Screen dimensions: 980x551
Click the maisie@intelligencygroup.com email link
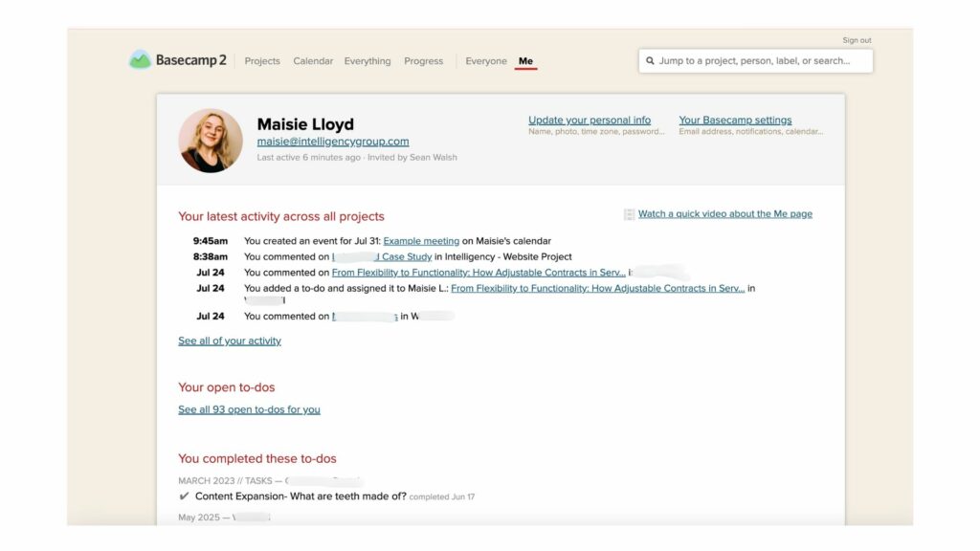[x=333, y=142]
